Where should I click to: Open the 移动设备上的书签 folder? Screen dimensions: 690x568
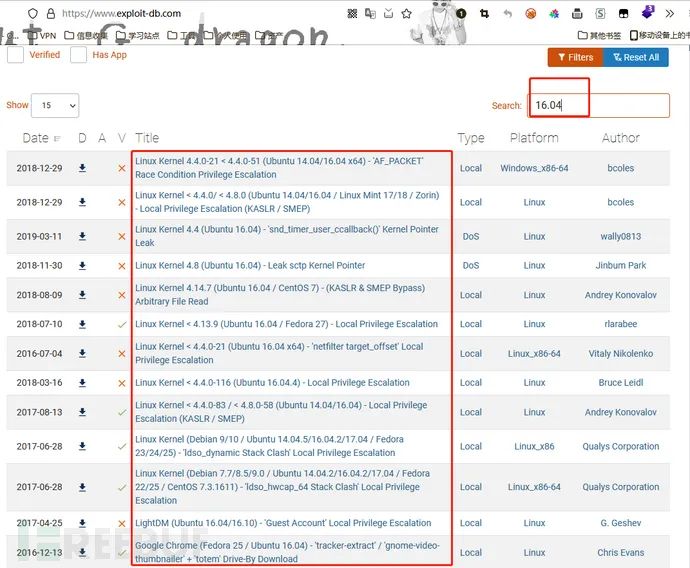click(x=660, y=35)
